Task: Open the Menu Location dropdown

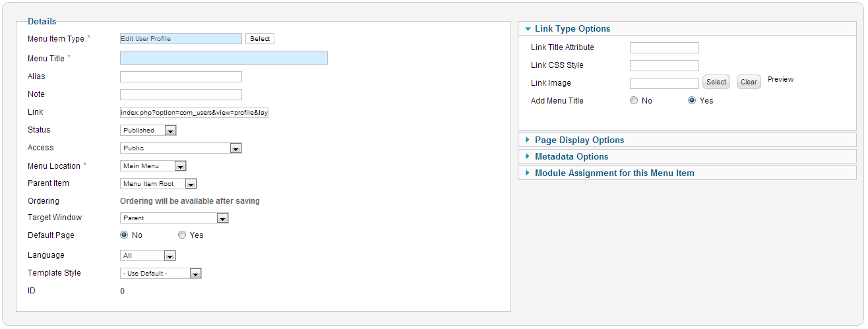Action: [153, 166]
